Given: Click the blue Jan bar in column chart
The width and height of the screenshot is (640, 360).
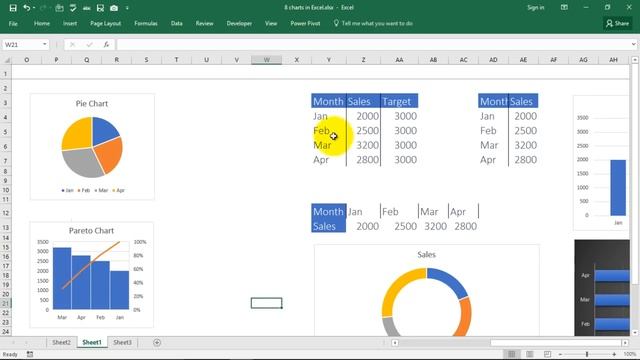Looking at the screenshot, I should (x=618, y=187).
